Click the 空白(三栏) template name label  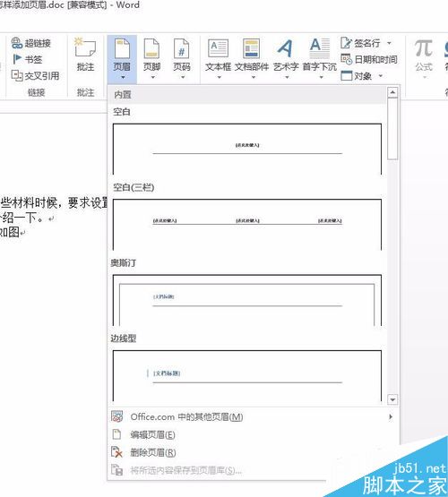[x=134, y=187]
